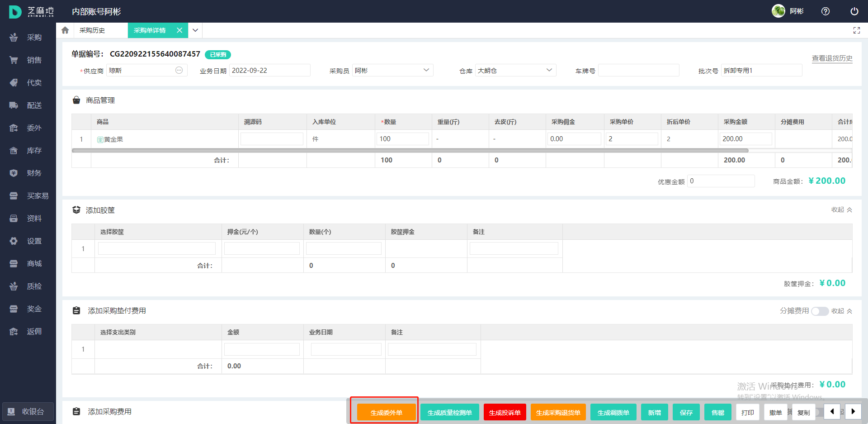Image resolution: width=868 pixels, height=424 pixels.
Task: Click the 数量 field showing 100
Action: 403,139
